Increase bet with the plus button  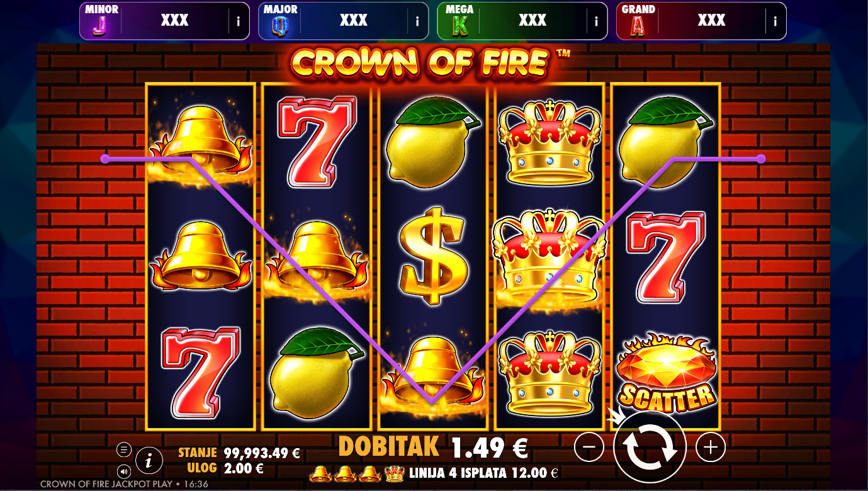(x=711, y=448)
